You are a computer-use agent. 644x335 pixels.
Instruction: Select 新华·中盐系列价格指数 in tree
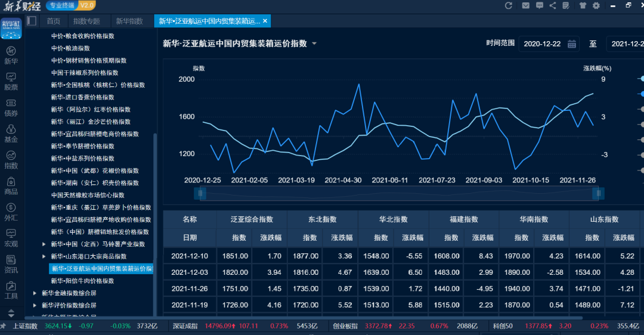(82, 159)
